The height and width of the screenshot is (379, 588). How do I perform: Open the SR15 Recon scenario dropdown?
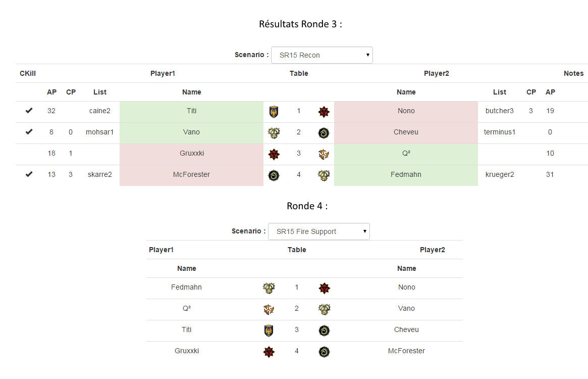tap(322, 55)
